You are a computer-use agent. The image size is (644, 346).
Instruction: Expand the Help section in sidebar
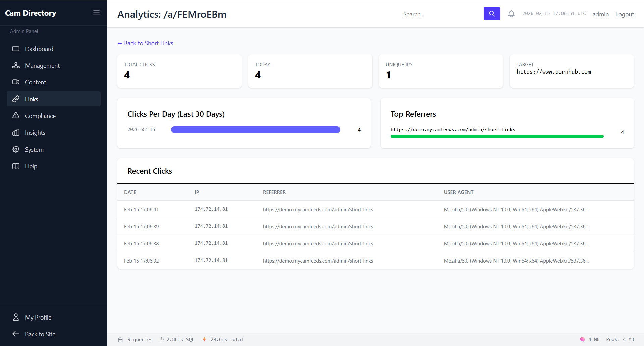[31, 166]
